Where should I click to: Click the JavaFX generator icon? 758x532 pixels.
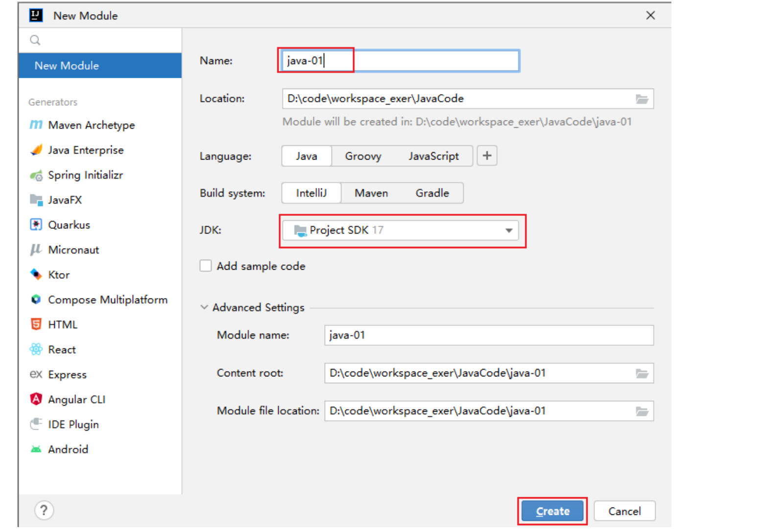coord(36,200)
